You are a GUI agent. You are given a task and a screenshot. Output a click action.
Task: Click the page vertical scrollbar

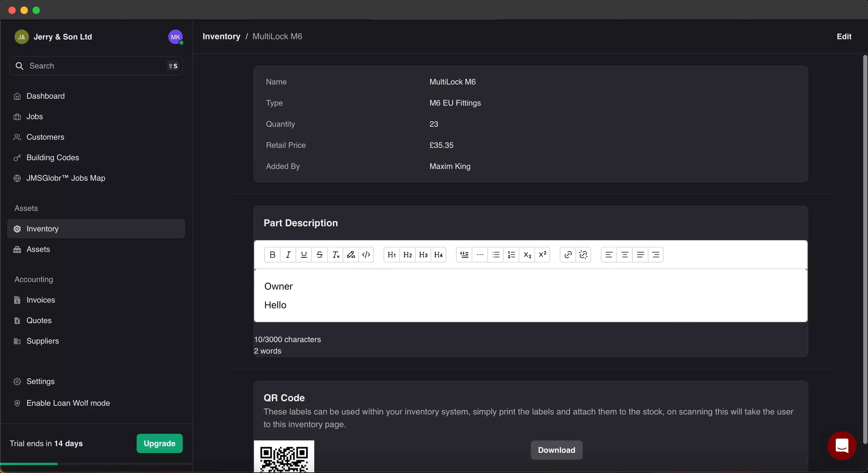click(x=865, y=249)
